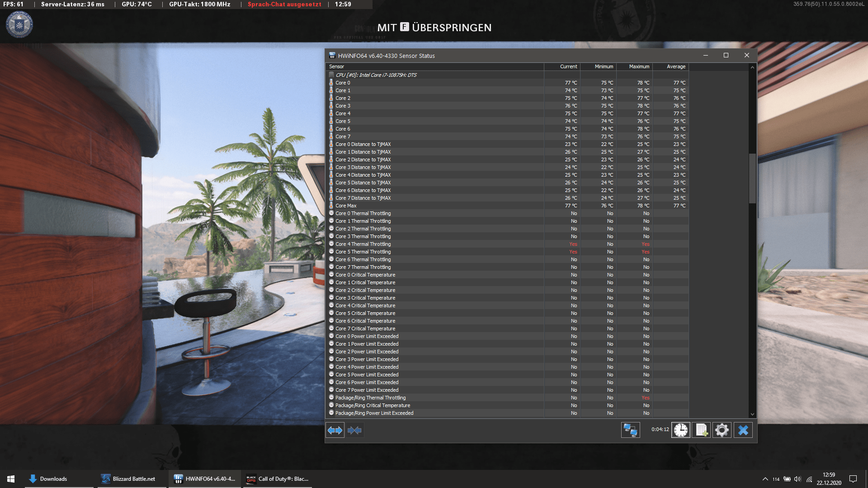Click the Sprach-Chat ausgesetzt overlay text
The height and width of the screenshot is (488, 868).
(x=284, y=4)
